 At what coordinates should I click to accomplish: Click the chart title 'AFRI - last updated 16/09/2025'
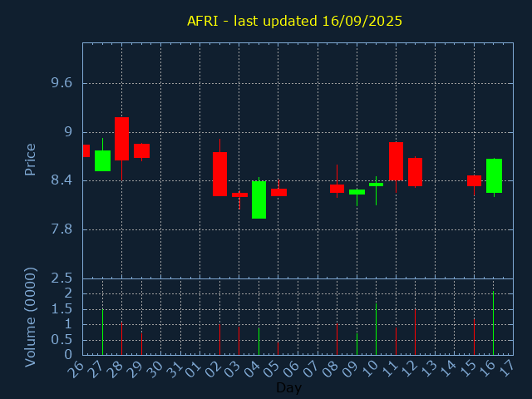click(x=294, y=21)
